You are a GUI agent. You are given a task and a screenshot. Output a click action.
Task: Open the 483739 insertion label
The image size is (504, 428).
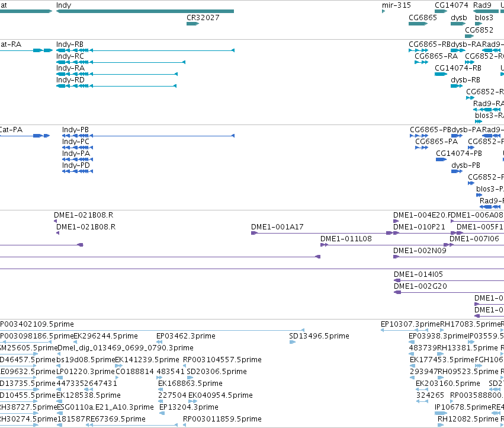[423, 348]
